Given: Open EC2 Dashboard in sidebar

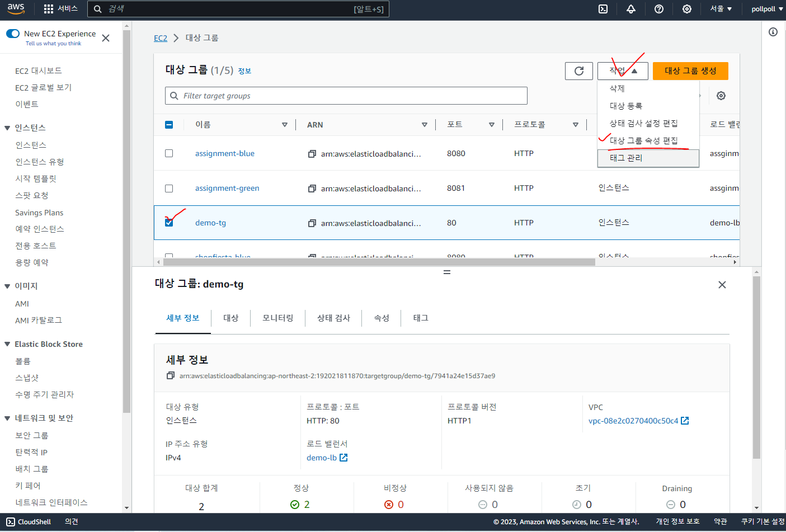Looking at the screenshot, I should 39,70.
